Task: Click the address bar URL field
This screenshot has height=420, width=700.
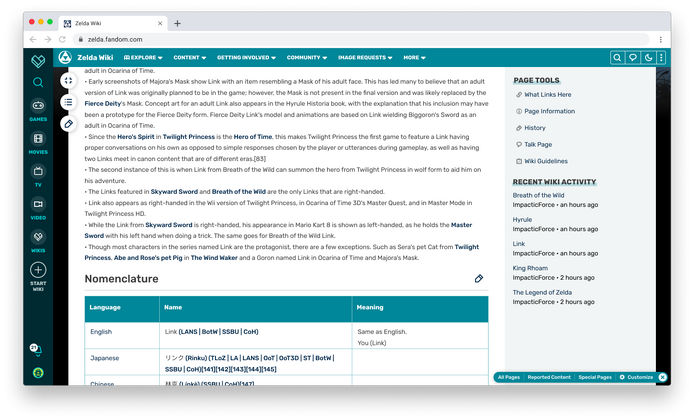Action: coord(362,39)
